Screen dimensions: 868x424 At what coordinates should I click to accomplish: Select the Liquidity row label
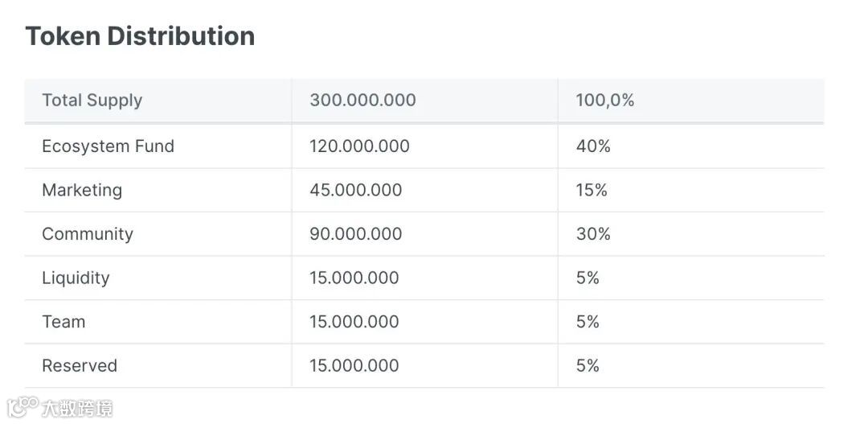[x=76, y=278]
